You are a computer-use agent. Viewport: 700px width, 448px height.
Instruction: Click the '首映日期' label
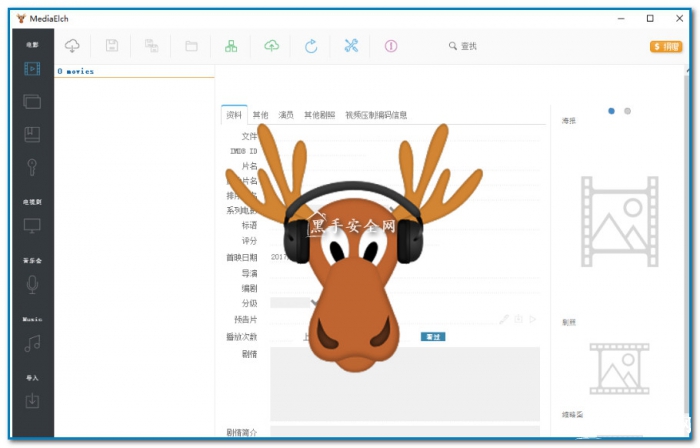(242, 257)
